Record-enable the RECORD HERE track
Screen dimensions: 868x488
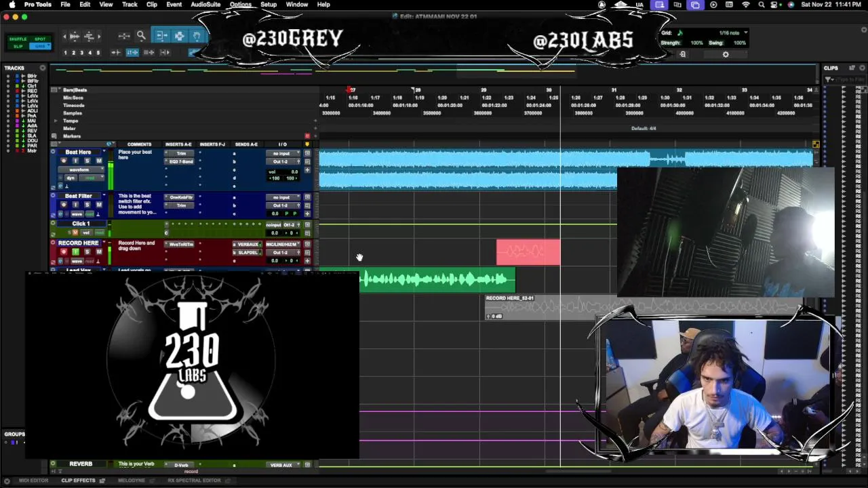click(x=64, y=252)
